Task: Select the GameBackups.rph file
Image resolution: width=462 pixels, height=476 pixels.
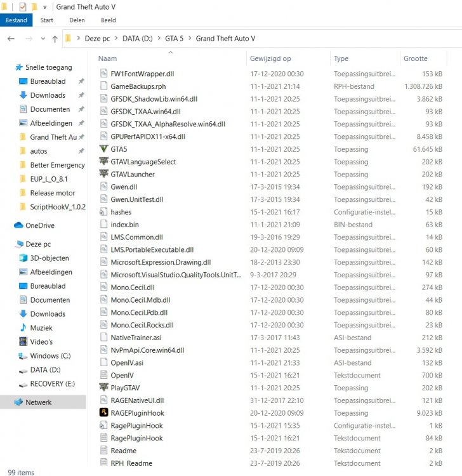Action: click(138, 86)
